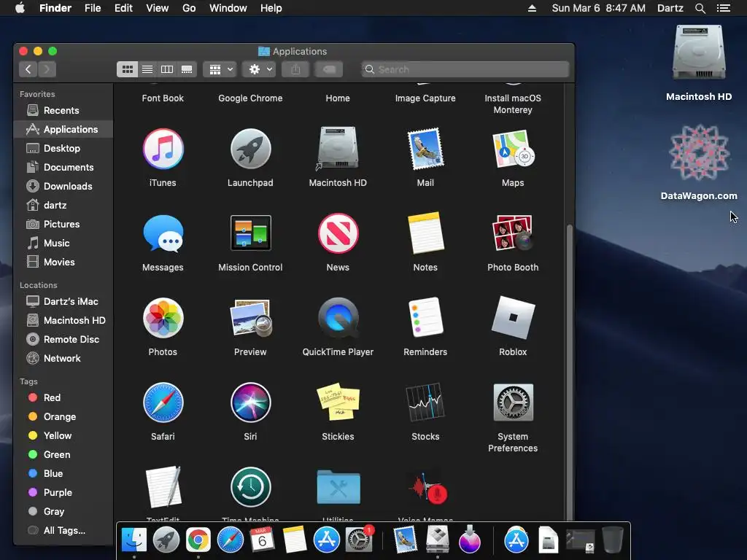The height and width of the screenshot is (560, 747).
Task: Select the Maps app icon
Action: pyautogui.click(x=513, y=149)
